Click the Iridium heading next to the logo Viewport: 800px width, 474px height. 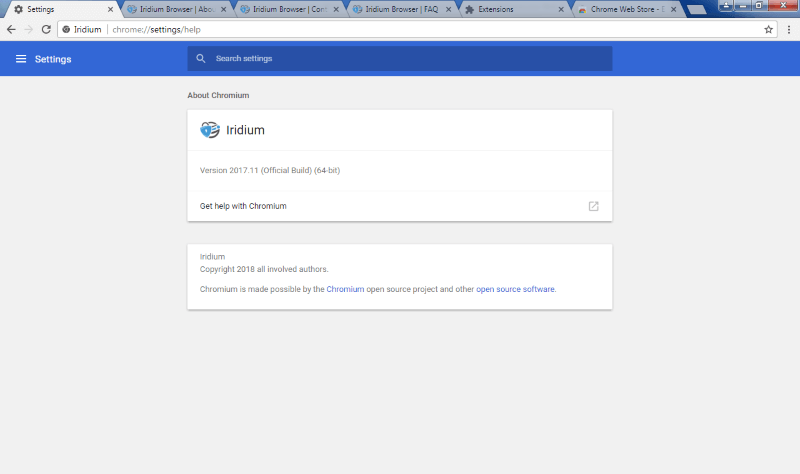coord(245,130)
